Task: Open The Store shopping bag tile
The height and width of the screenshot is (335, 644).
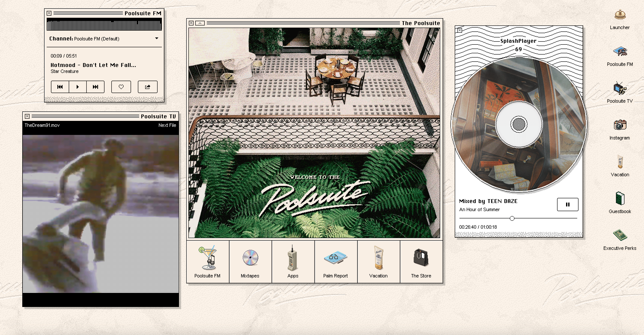Action: [421, 262]
